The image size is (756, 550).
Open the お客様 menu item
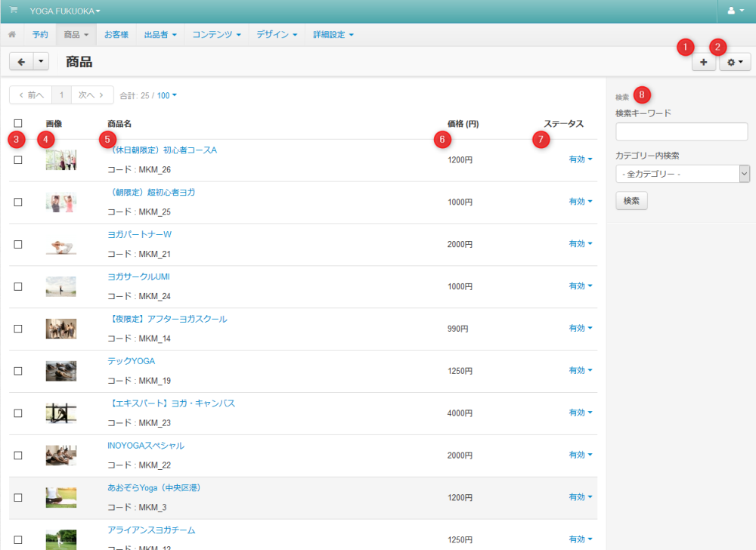[116, 35]
